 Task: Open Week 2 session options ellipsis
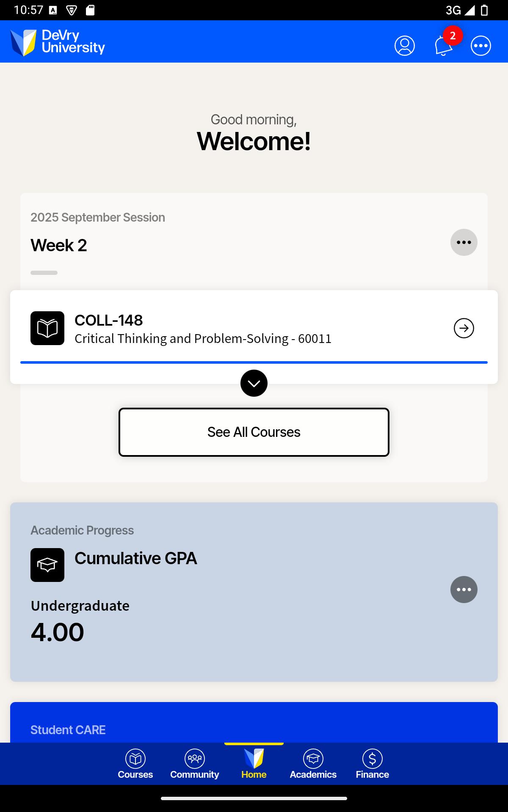pyautogui.click(x=464, y=242)
